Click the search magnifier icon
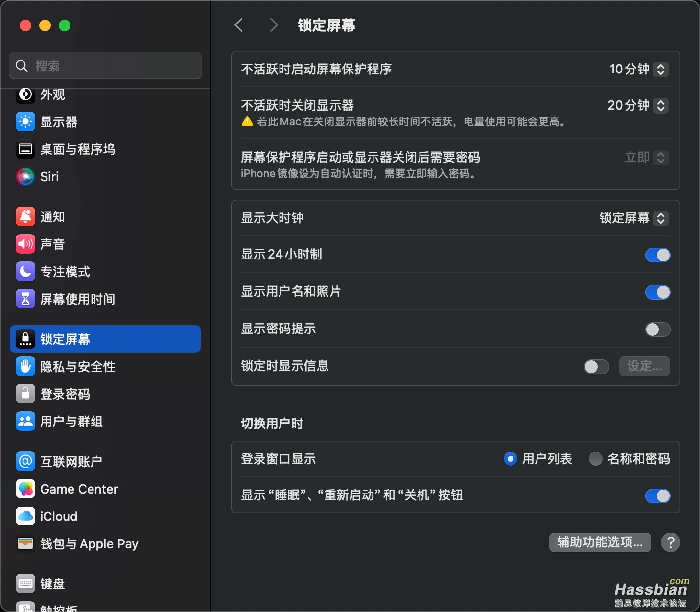 coord(22,66)
